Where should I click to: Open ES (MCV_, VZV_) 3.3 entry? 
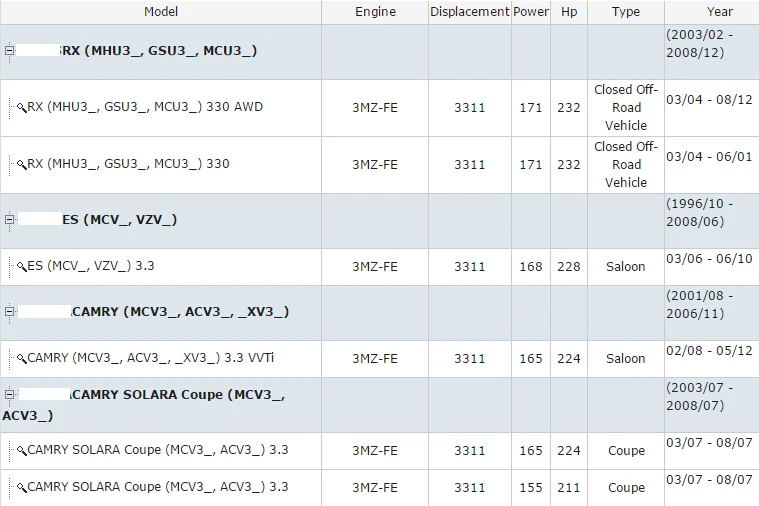(x=91, y=265)
